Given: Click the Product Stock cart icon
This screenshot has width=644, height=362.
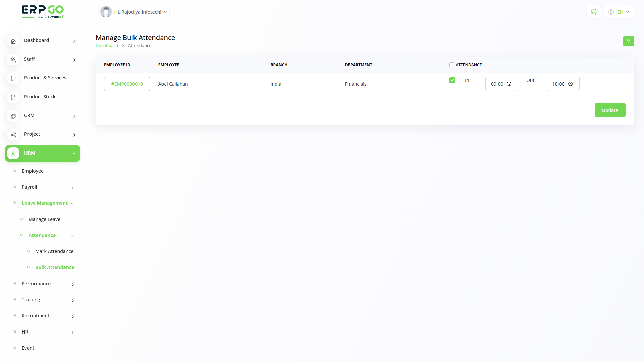Looking at the screenshot, I should (13, 97).
